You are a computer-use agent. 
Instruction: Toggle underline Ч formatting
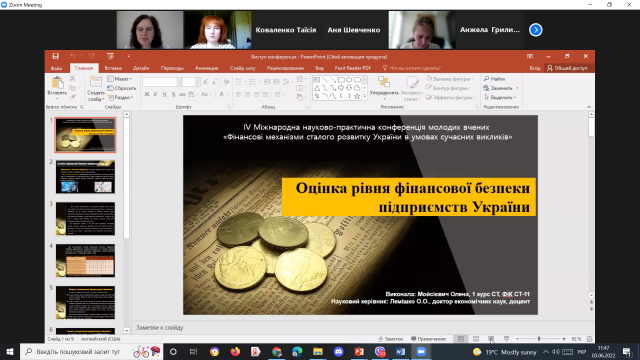click(164, 94)
